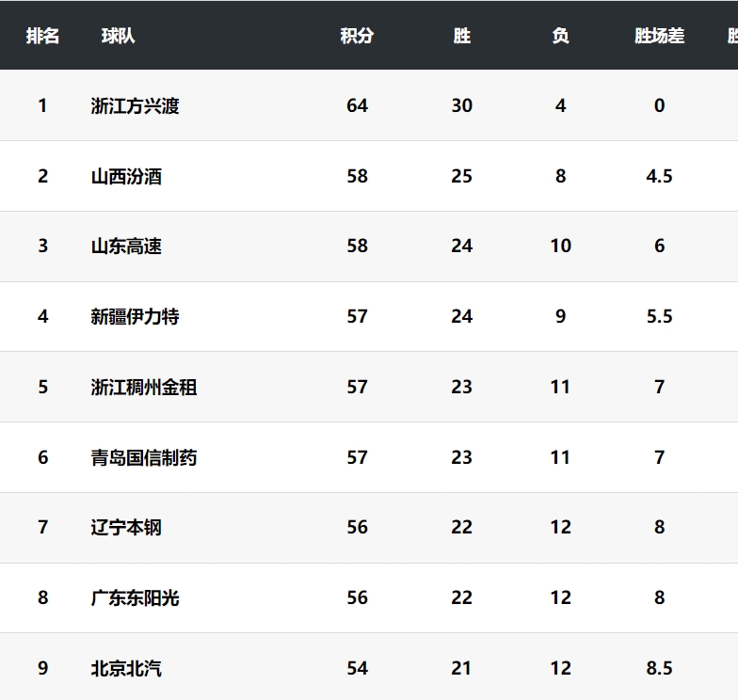Select the 山西汾酒 team name
The image size is (738, 700).
[x=126, y=176]
